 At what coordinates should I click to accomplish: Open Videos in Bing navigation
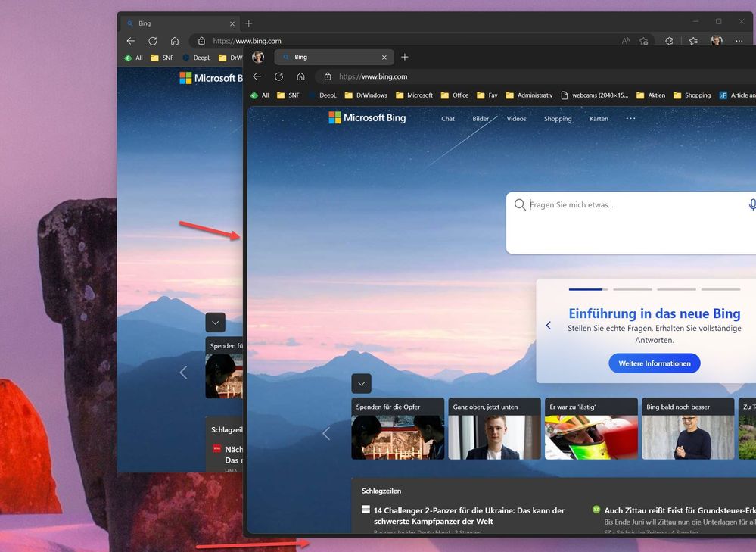point(516,119)
